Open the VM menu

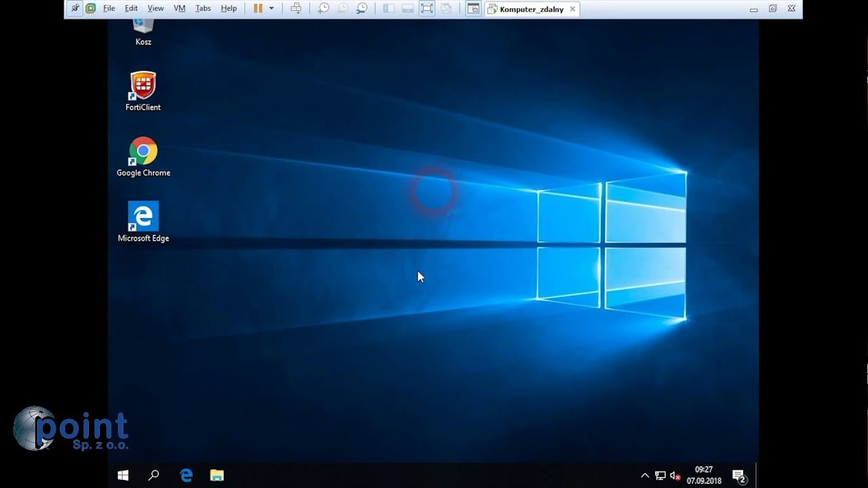(179, 9)
